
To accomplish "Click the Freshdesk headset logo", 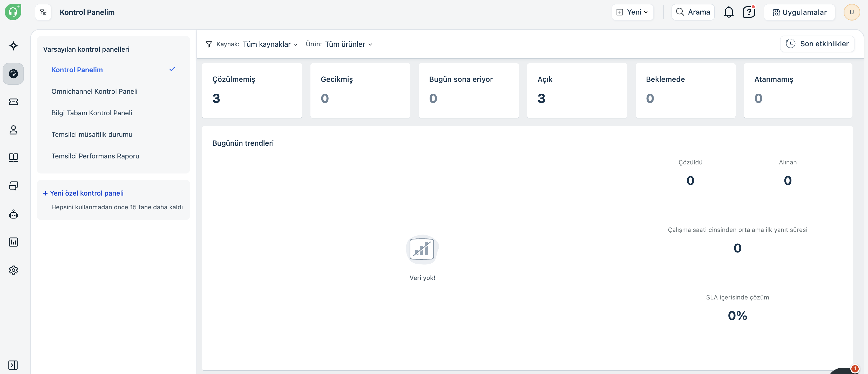I will (x=13, y=12).
